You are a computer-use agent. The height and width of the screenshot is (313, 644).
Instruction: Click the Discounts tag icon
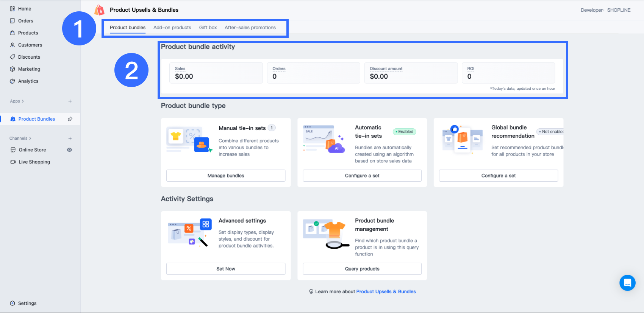pos(13,57)
